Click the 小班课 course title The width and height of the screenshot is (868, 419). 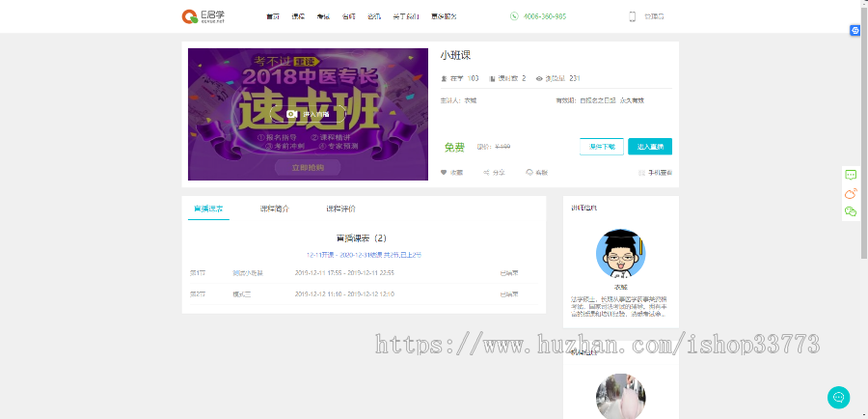click(455, 55)
